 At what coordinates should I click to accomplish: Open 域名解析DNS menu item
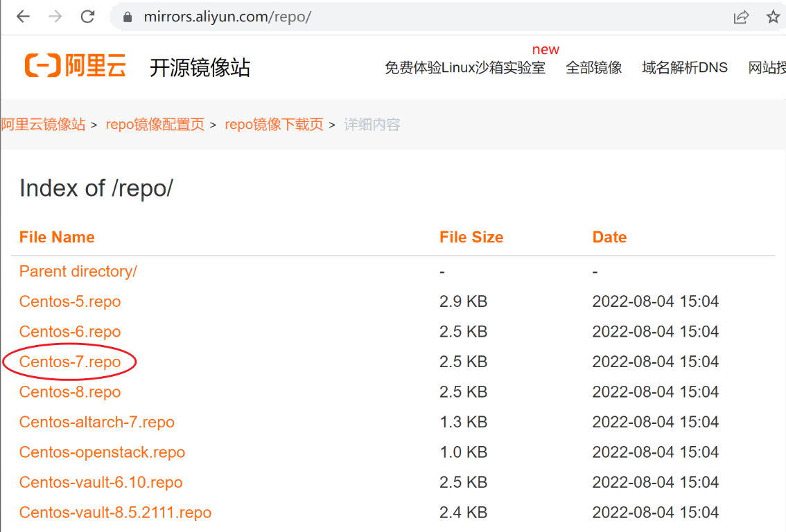pyautogui.click(x=684, y=68)
